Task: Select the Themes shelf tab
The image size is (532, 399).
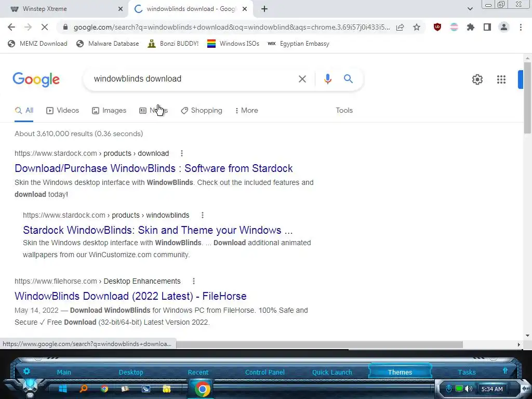Action: pyautogui.click(x=400, y=372)
